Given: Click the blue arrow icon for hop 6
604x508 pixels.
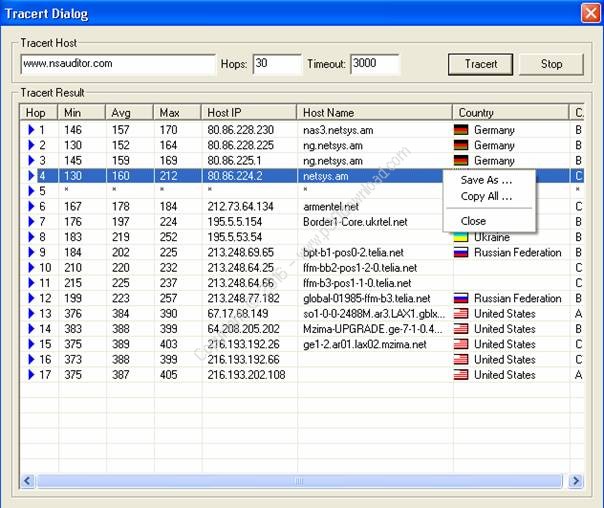Looking at the screenshot, I should (x=32, y=206).
